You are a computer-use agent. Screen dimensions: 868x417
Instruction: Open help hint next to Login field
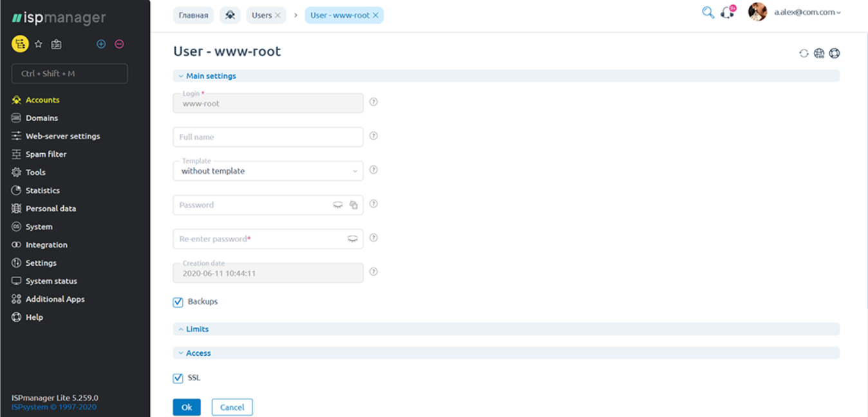[x=373, y=102]
